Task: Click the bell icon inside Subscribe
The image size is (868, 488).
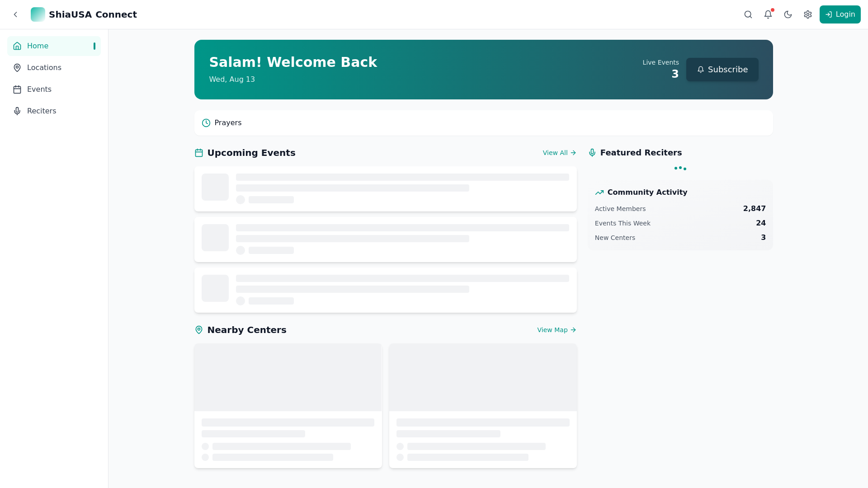Action: tap(701, 70)
